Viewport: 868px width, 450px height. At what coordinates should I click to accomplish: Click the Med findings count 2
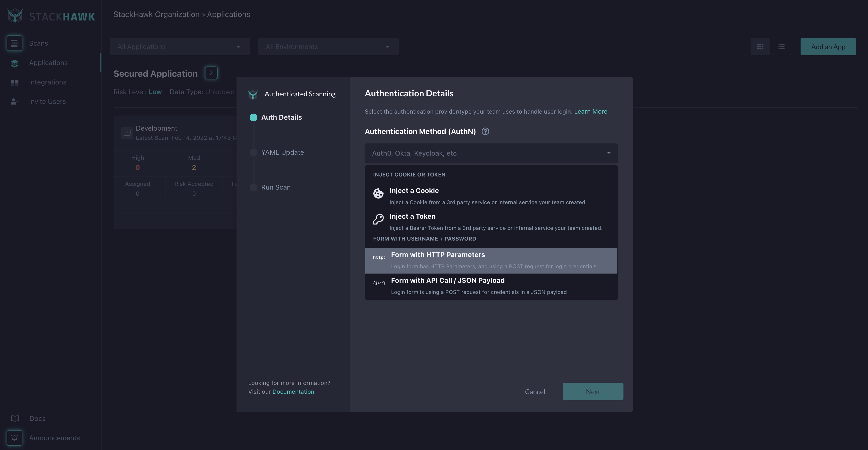(194, 167)
